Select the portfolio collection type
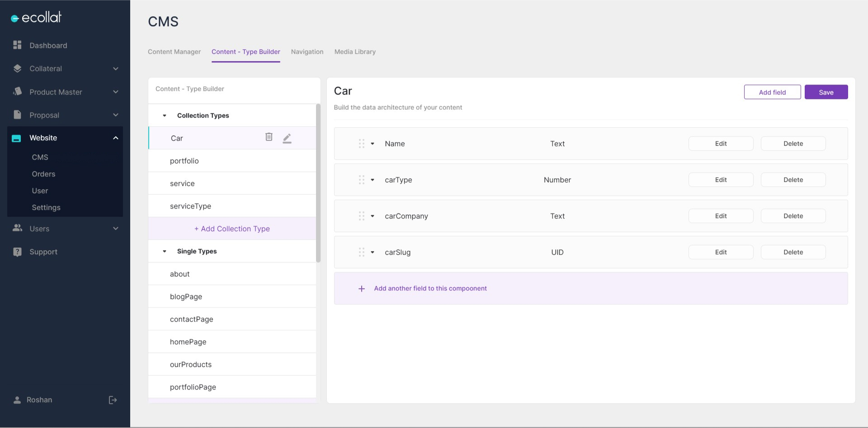This screenshot has height=428, width=868. click(184, 161)
